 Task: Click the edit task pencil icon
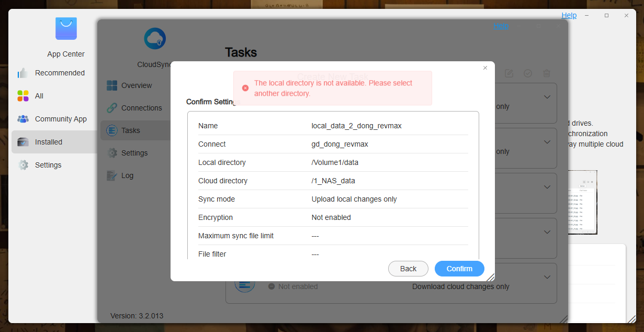[509, 73]
